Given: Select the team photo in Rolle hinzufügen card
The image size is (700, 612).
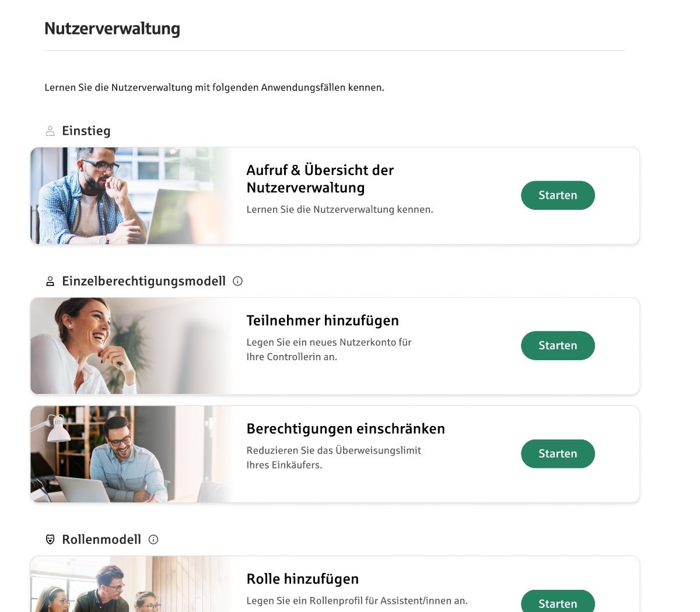Looking at the screenshot, I should 131,584.
